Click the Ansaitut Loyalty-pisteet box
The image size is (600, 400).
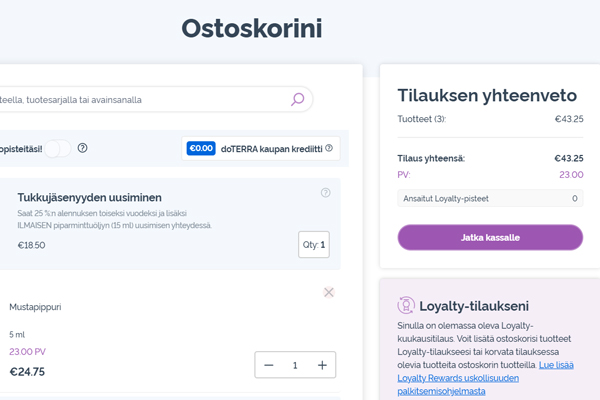pyautogui.click(x=490, y=198)
